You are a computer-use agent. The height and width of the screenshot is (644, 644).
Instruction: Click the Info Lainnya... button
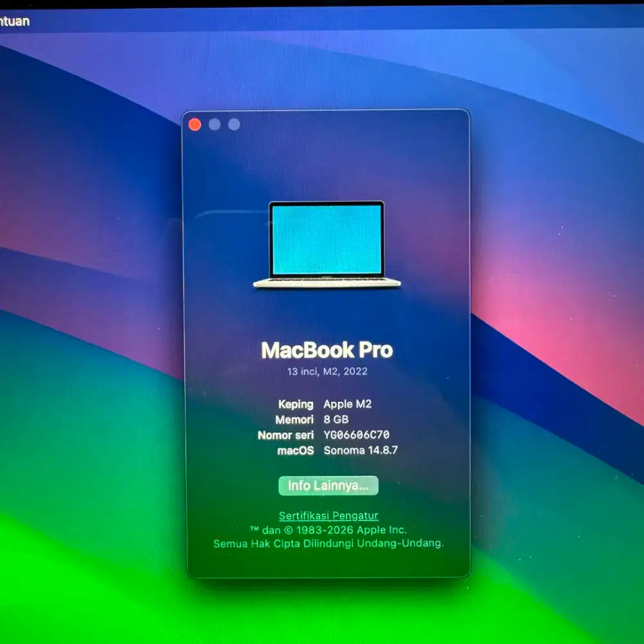click(328, 486)
